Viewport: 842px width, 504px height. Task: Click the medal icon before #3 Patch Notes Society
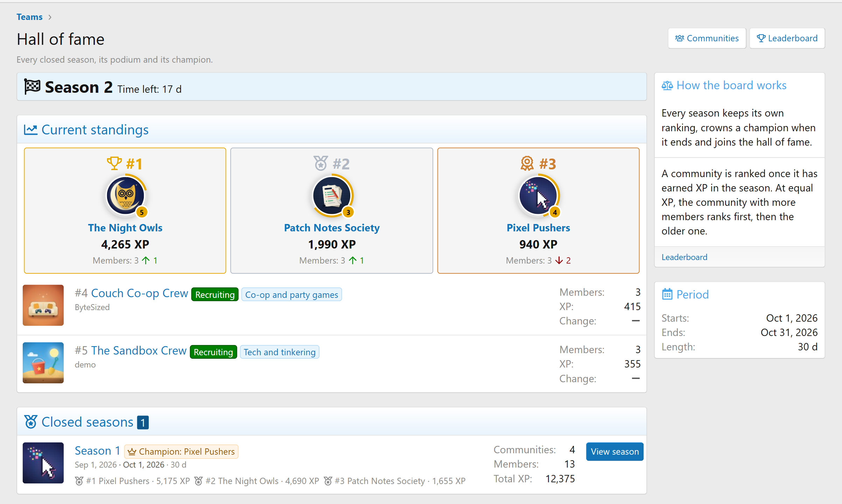[328, 481]
